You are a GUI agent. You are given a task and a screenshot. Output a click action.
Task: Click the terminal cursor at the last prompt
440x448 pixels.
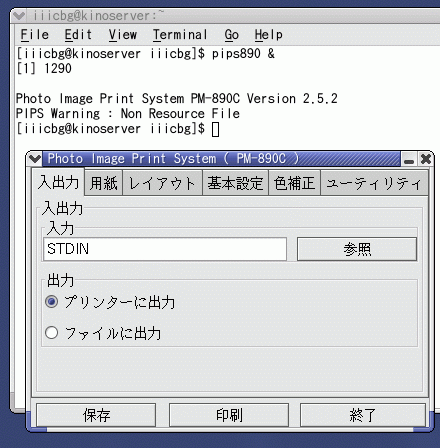coord(215,129)
